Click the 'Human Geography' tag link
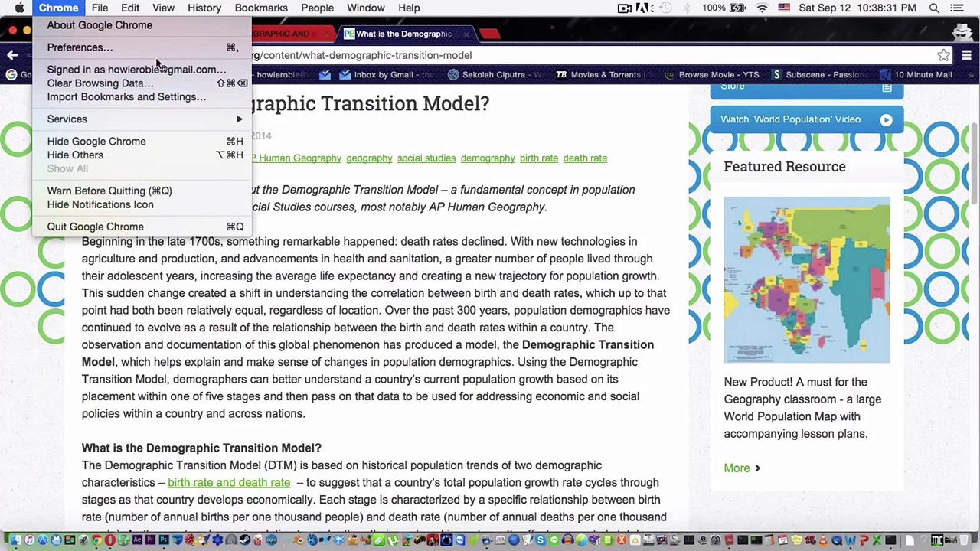Image resolution: width=980 pixels, height=551 pixels. (x=297, y=158)
